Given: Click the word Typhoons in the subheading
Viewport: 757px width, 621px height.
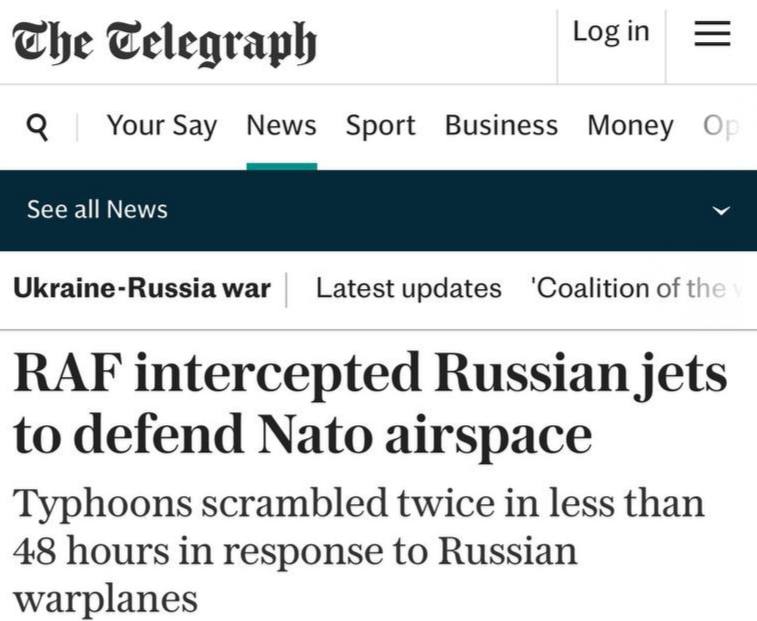Looking at the screenshot, I should click(x=102, y=503).
